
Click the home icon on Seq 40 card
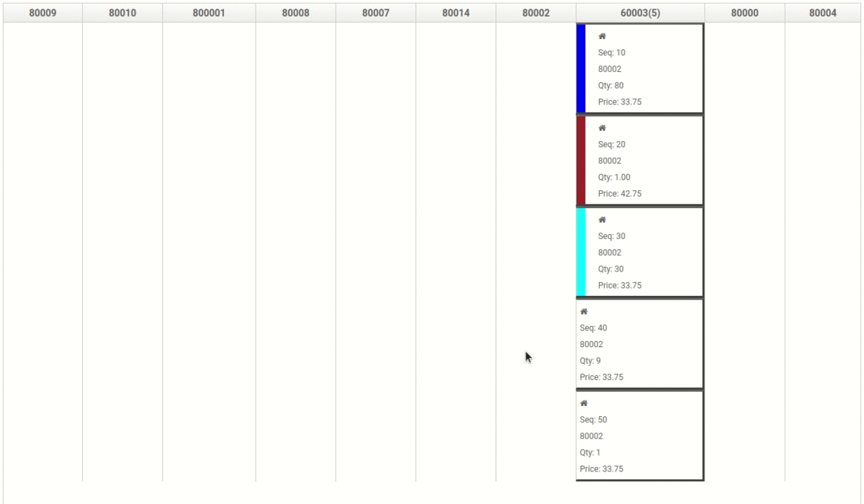pyautogui.click(x=584, y=312)
